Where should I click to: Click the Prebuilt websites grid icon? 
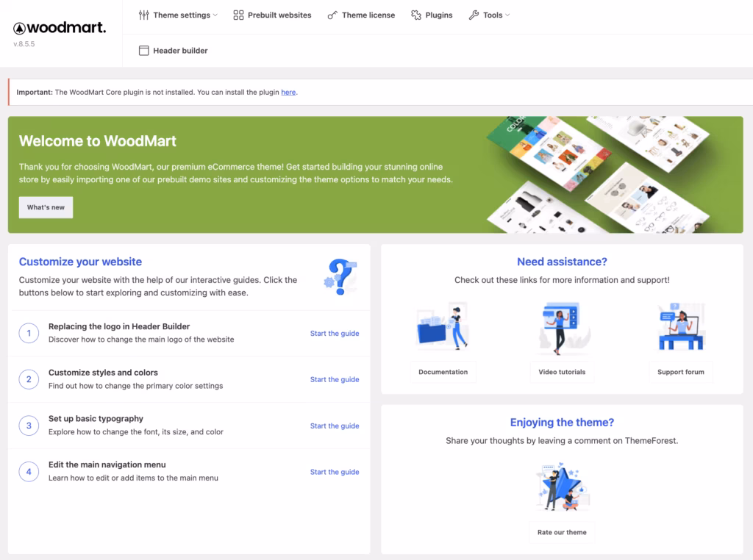[238, 15]
